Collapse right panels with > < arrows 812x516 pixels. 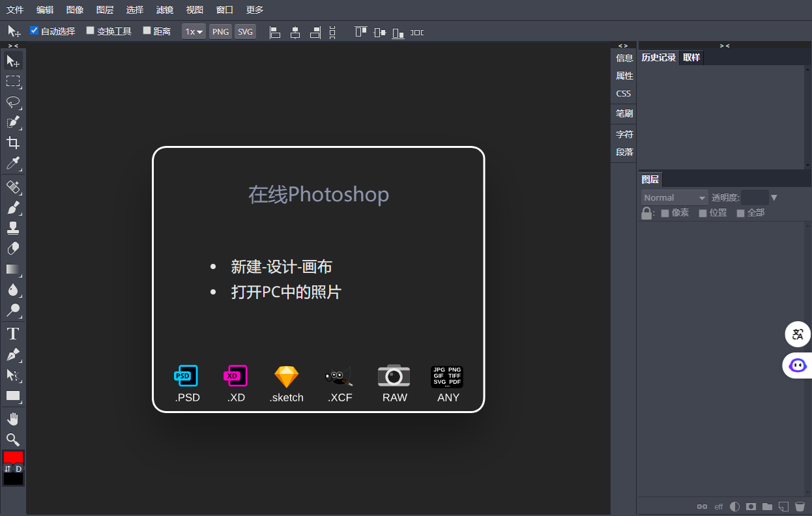click(725, 46)
